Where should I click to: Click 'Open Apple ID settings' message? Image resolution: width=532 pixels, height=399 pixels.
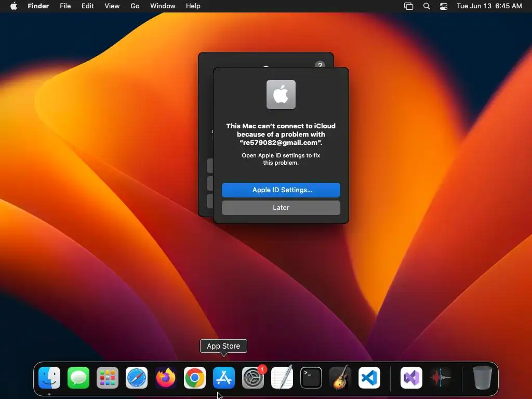[x=281, y=159]
